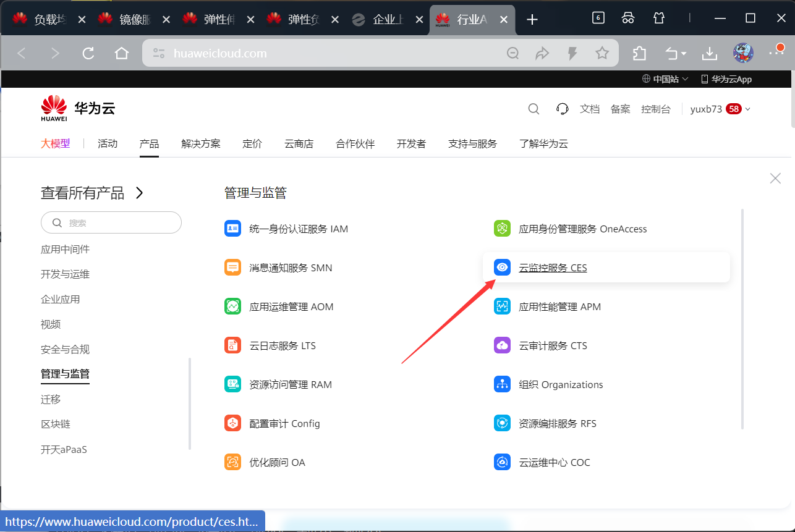Switch to the 镜像服 browser tab

coord(134,20)
